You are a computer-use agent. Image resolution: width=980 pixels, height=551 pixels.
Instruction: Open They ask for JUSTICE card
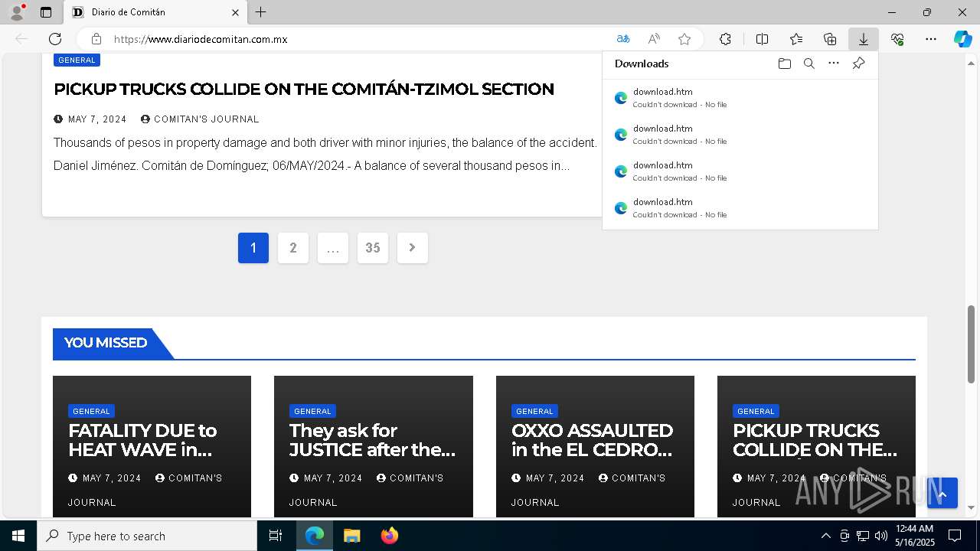point(373,440)
